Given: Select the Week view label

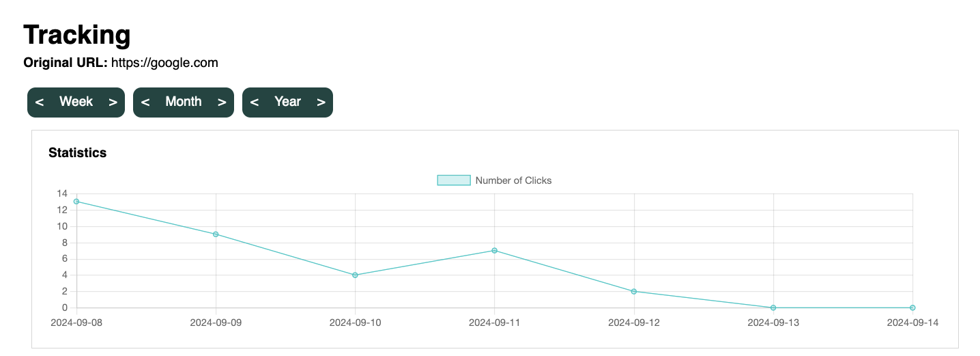Looking at the screenshot, I should click(x=76, y=102).
